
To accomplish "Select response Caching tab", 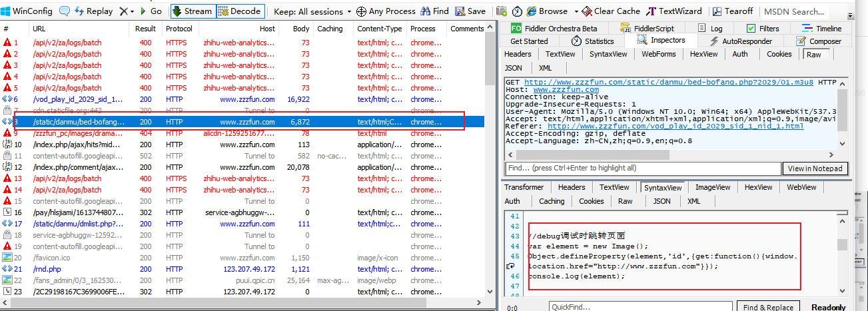I will 552,200.
